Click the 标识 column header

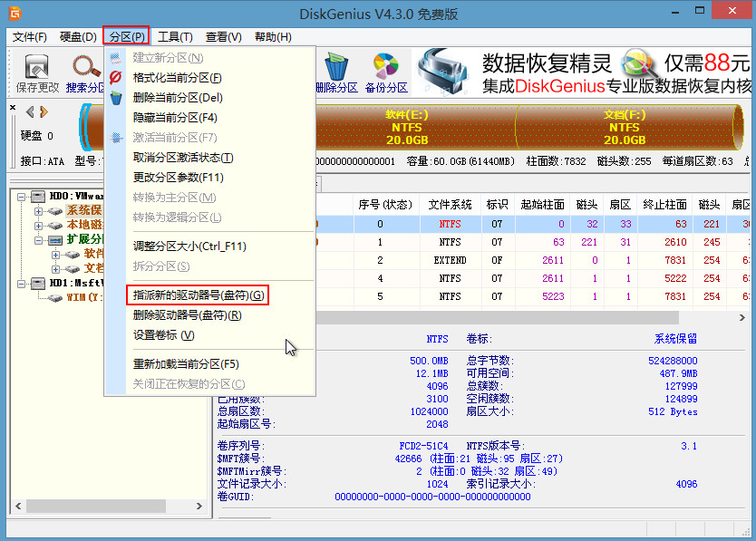tap(497, 205)
